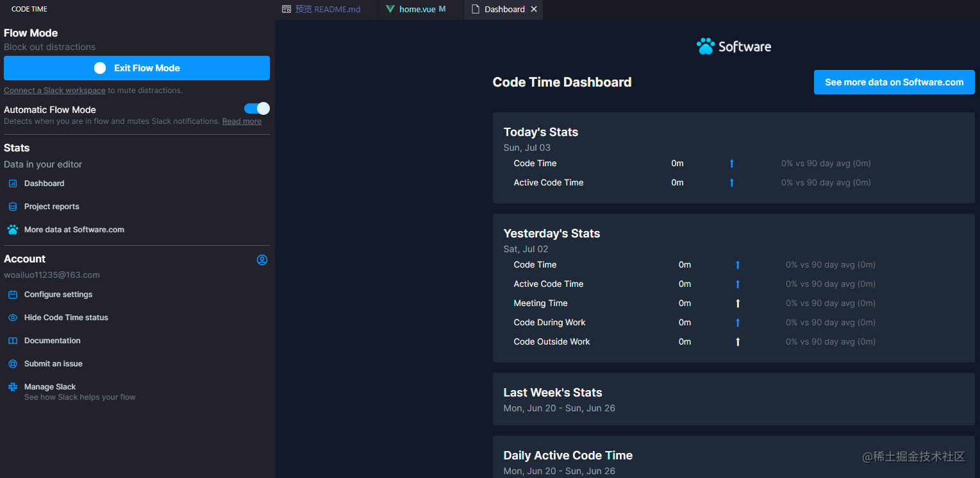
Task: Open Manage Slack entry
Action: click(50, 387)
